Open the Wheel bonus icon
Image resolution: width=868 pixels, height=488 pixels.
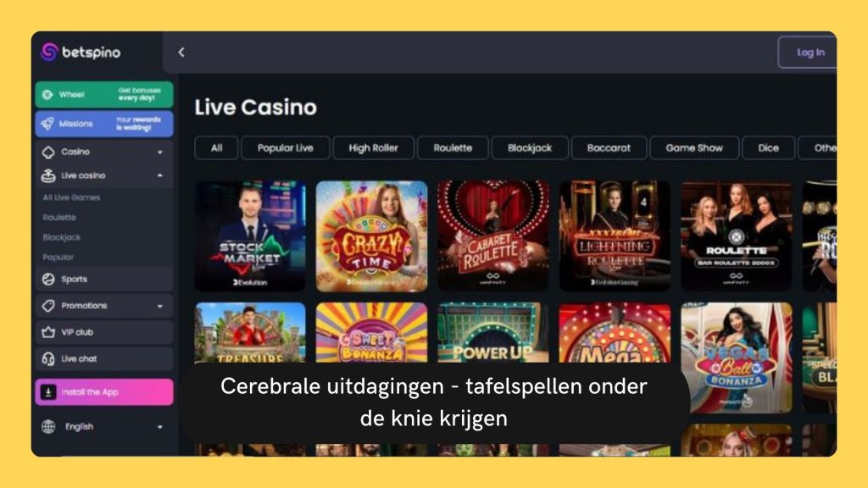[x=47, y=95]
